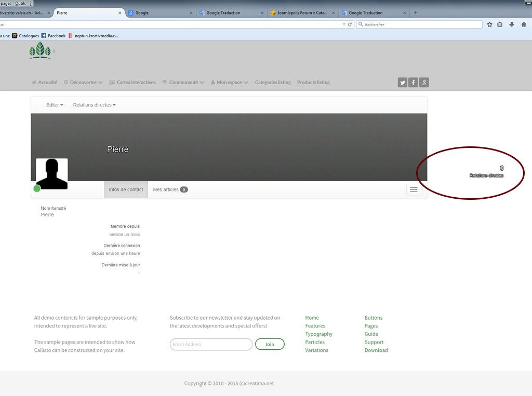
Task: Open the URL history dropdown arrow
Action: 344,24
